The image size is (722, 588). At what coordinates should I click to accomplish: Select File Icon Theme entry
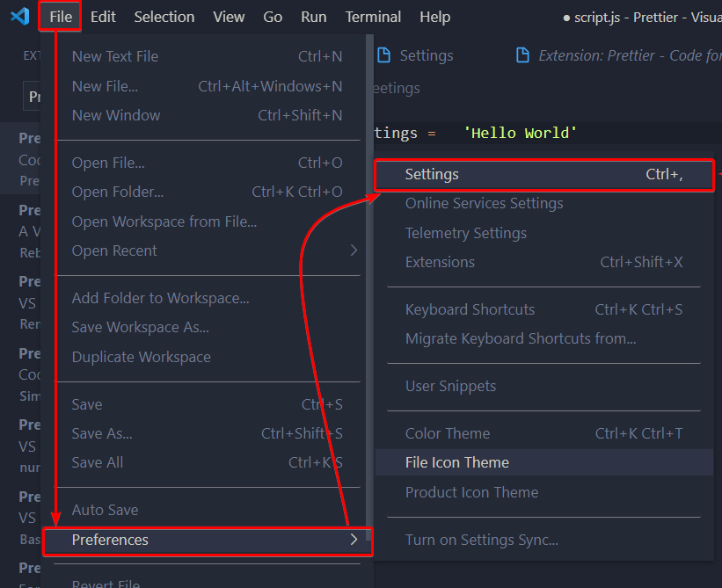point(544,462)
